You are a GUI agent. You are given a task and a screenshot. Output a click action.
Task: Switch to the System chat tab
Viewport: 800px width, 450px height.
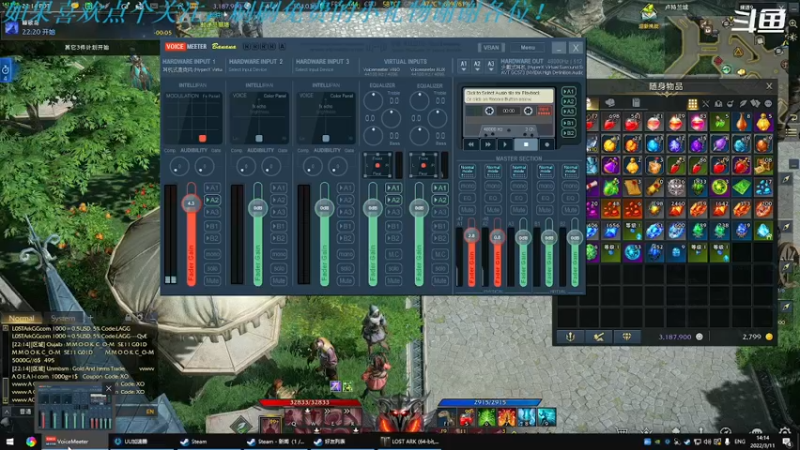63,318
